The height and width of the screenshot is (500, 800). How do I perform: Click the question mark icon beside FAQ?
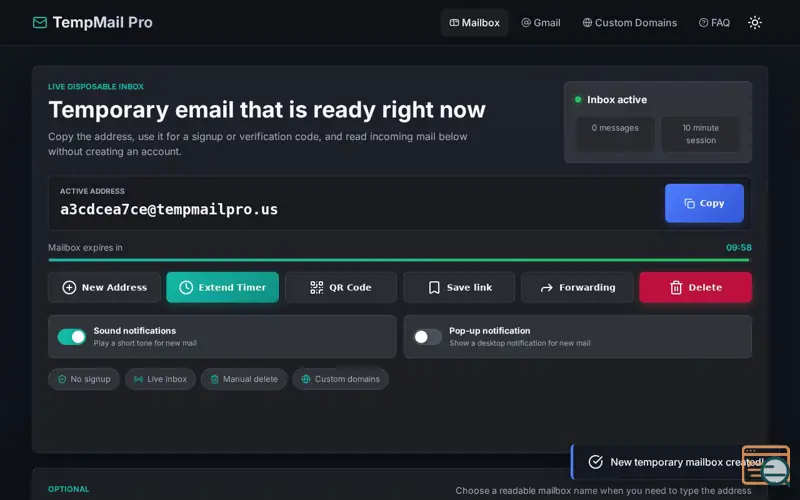pyautogui.click(x=704, y=22)
